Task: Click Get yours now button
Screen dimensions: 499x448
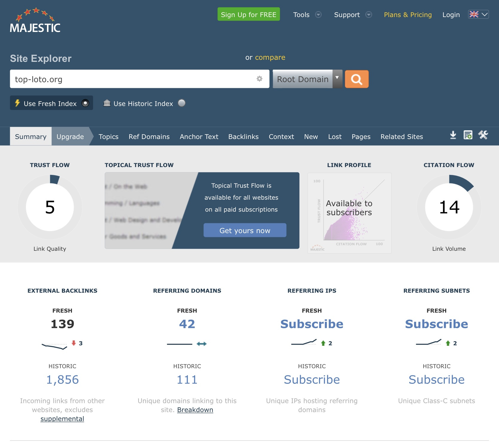Action: (245, 230)
